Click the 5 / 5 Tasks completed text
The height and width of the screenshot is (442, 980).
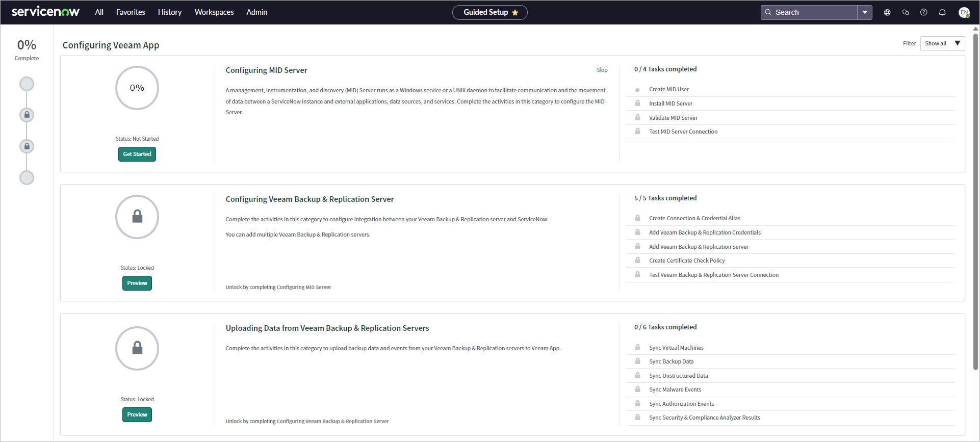point(665,198)
